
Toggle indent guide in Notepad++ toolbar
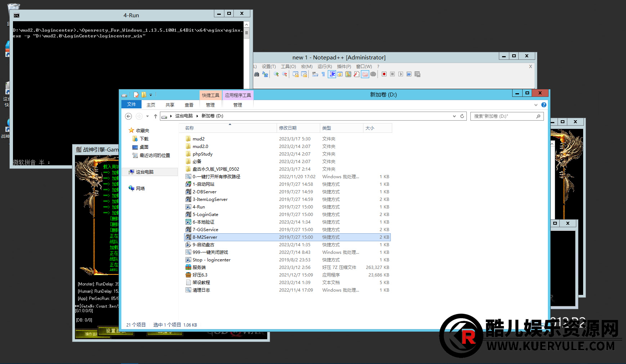point(332,74)
